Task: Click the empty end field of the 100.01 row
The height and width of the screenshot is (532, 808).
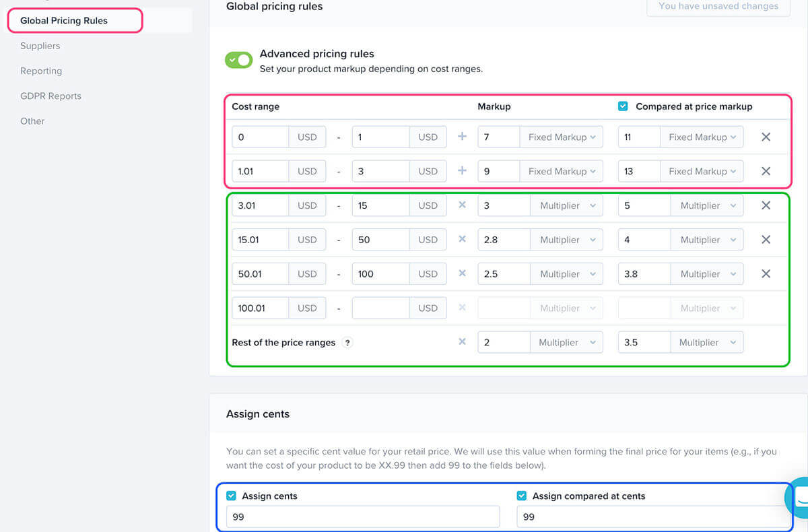Action: point(380,308)
